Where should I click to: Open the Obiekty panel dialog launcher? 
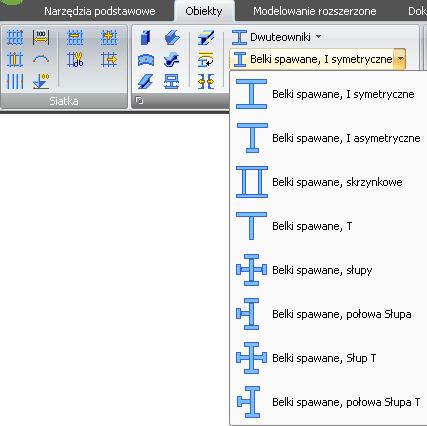[140, 100]
